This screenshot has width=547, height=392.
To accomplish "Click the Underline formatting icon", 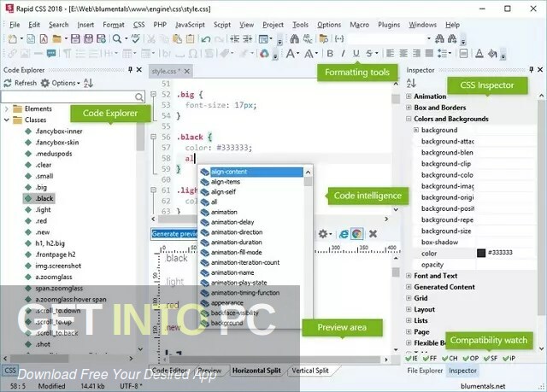I will tap(356, 53).
